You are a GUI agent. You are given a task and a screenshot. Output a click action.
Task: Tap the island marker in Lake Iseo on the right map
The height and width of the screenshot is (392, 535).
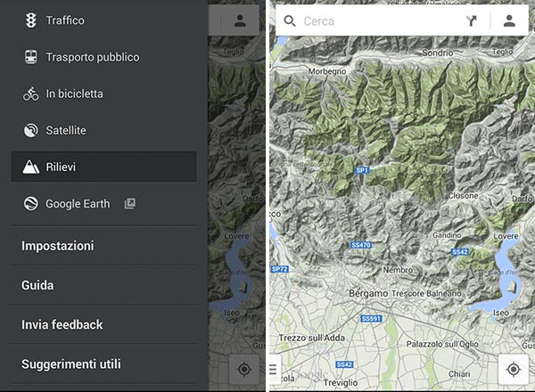point(513,287)
